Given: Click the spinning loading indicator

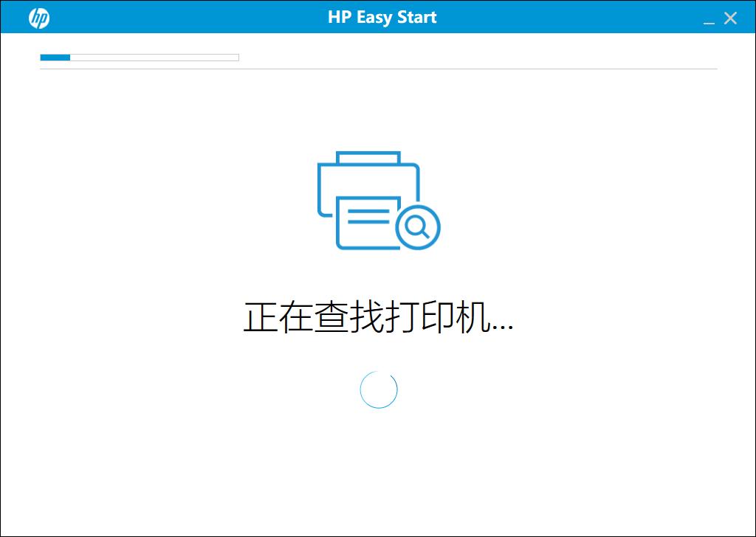Looking at the screenshot, I should [x=379, y=389].
